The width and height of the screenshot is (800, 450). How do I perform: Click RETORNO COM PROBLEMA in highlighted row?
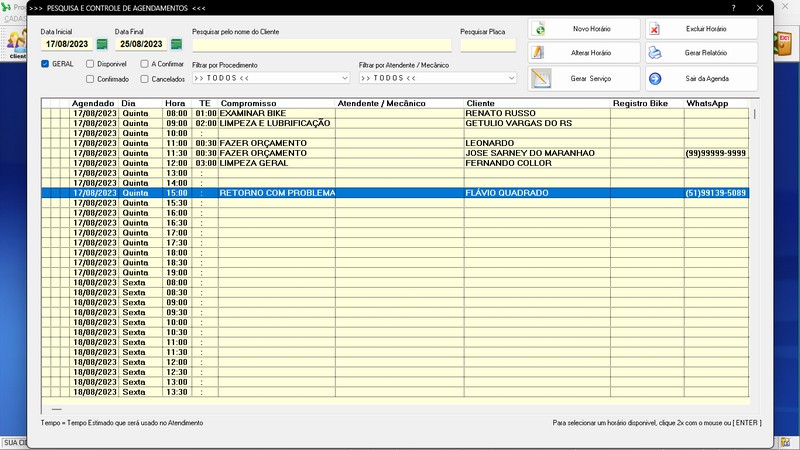coord(277,193)
